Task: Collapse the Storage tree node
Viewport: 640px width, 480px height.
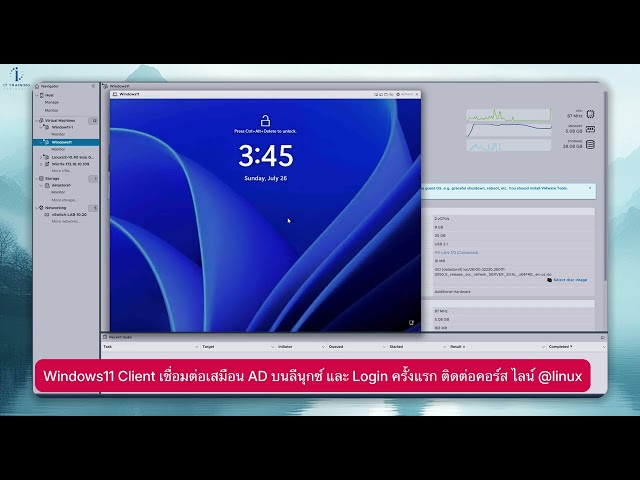Action: pyautogui.click(x=36, y=179)
